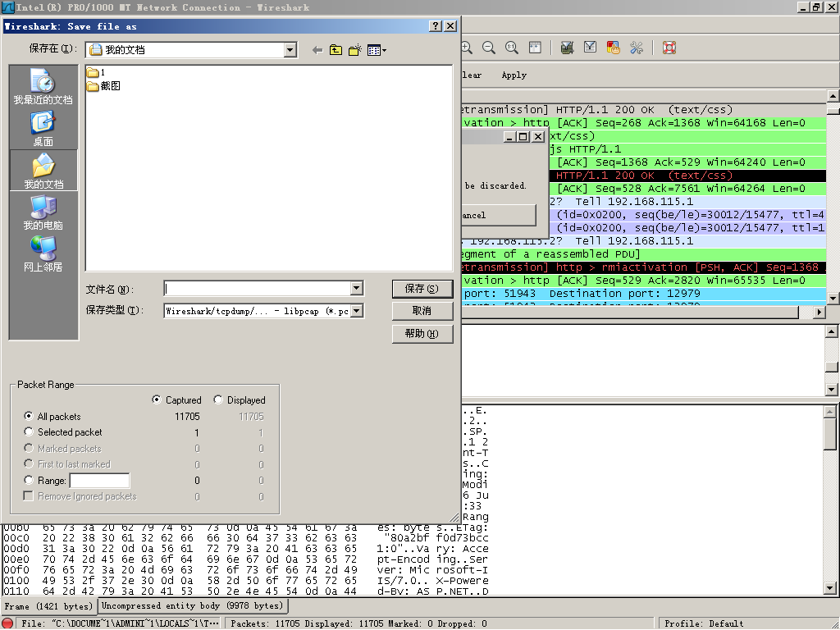840x630 pixels.
Task: Open the help lifebuoy icon
Action: 669,48
